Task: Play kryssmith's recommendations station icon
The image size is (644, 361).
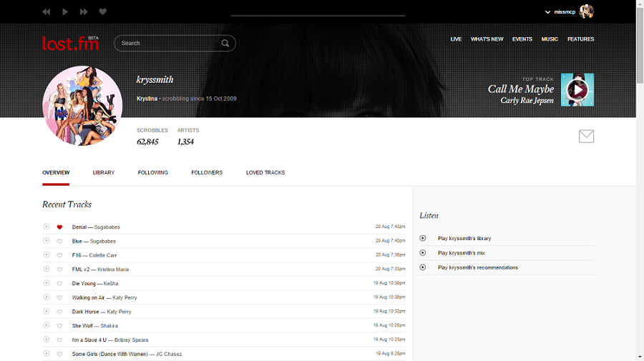Action: [x=423, y=267]
